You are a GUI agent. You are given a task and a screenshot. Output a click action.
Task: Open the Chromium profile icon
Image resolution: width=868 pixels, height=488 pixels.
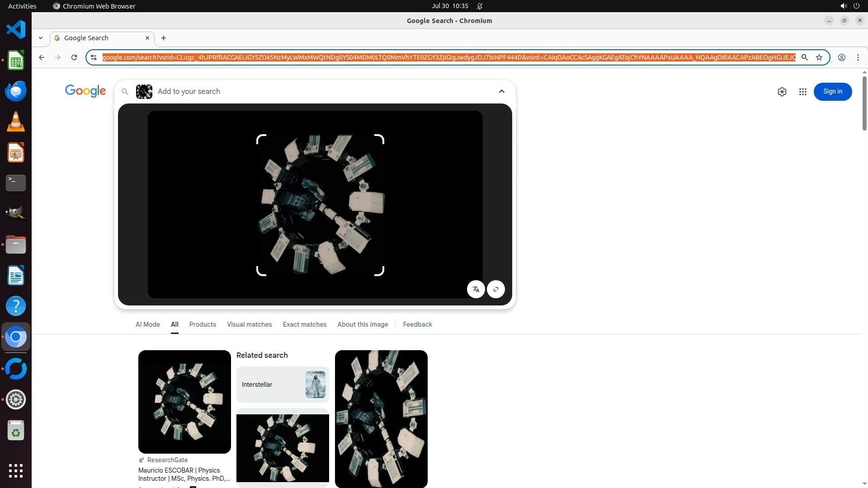[841, 57]
